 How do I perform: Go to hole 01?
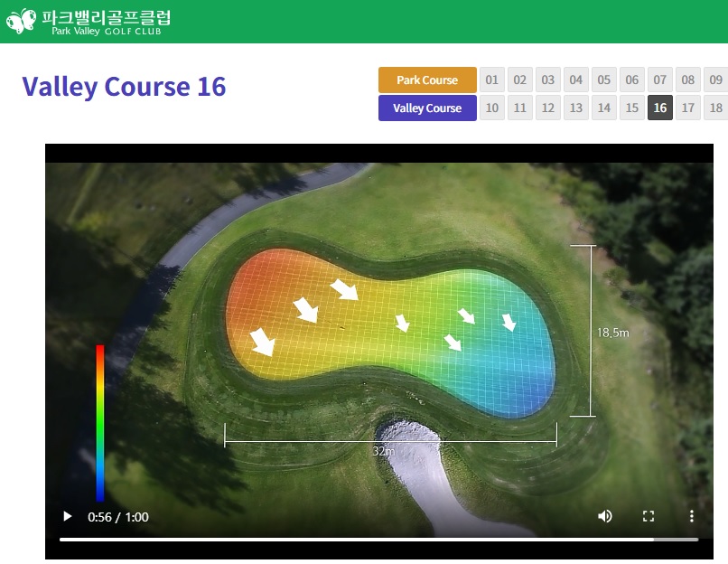click(x=491, y=80)
